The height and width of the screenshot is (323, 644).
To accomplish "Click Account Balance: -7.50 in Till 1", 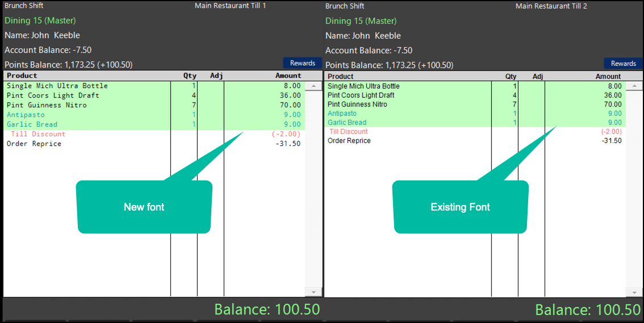I will (48, 50).
